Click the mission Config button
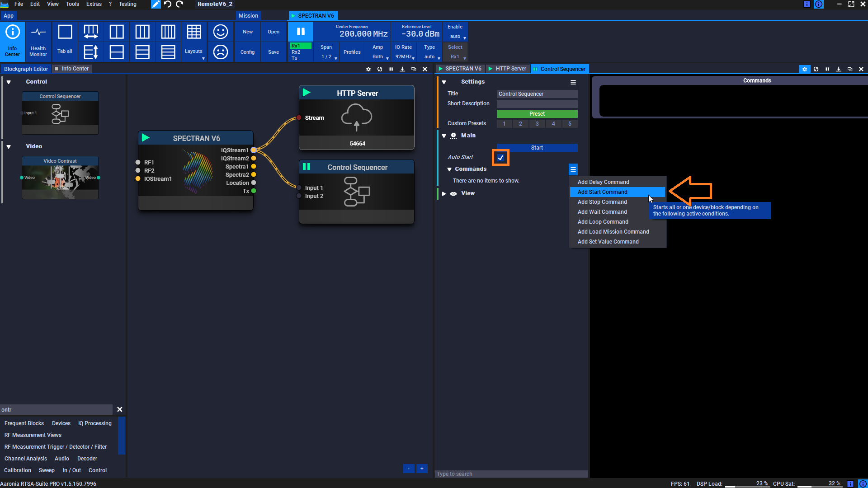Screen dimensions: 868x488 pyautogui.click(x=247, y=52)
